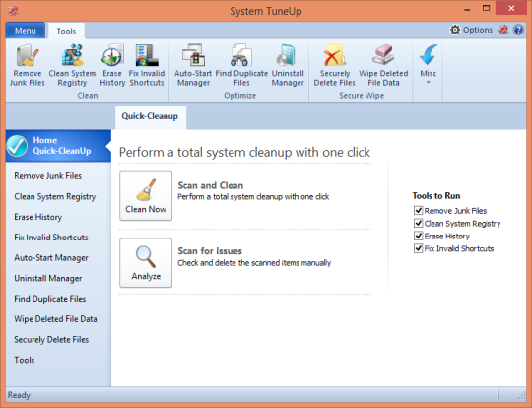
Task: Click the help question mark icon
Action: 518,30
